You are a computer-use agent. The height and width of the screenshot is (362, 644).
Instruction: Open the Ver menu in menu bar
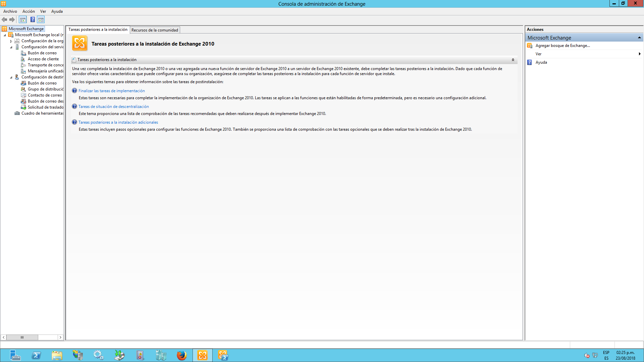(43, 11)
